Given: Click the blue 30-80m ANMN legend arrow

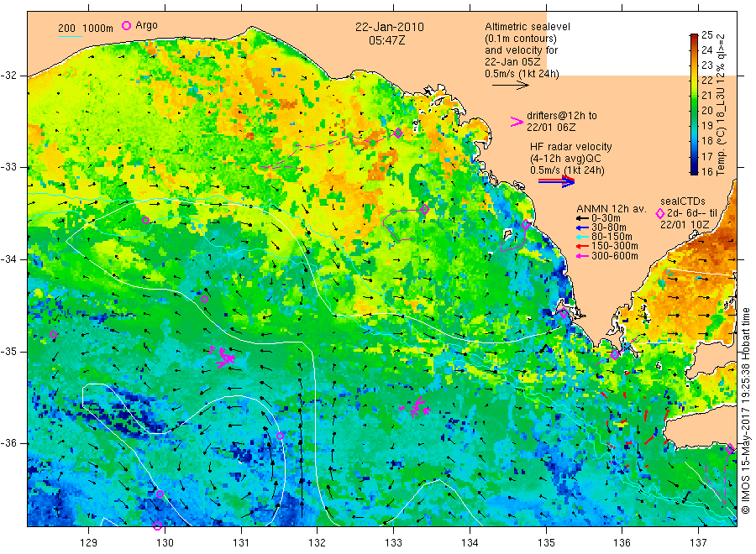Looking at the screenshot, I should coord(582,227).
